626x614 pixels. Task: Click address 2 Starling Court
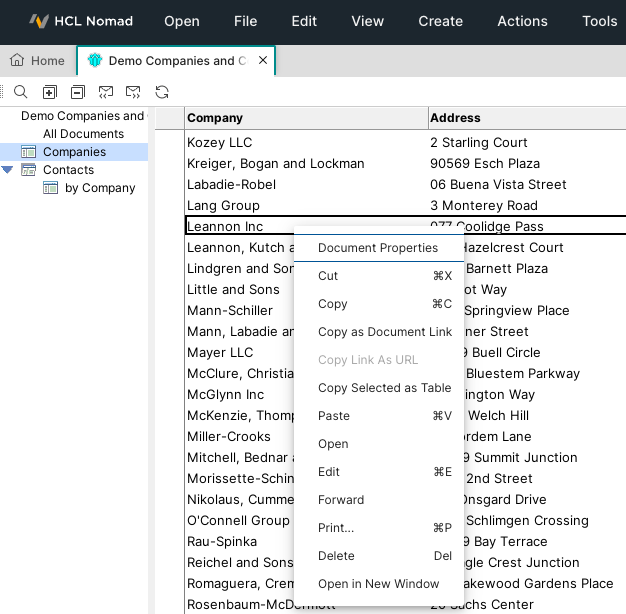(x=479, y=143)
